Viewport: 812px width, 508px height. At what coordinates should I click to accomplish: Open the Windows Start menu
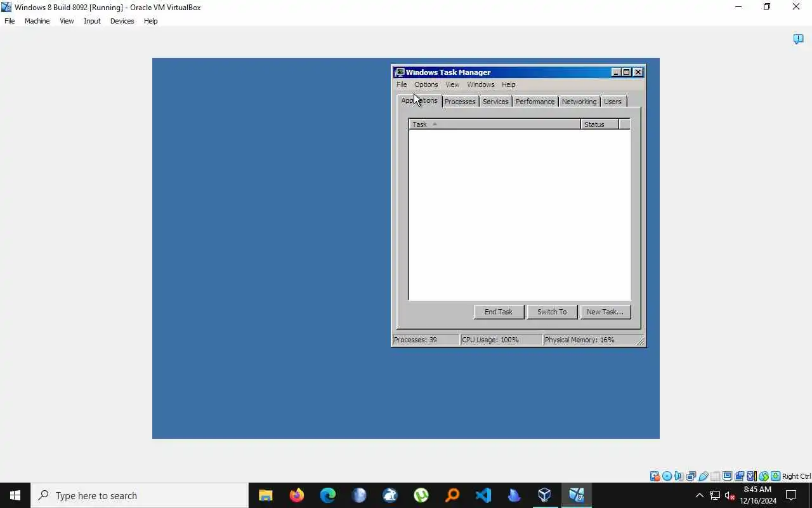[15, 495]
